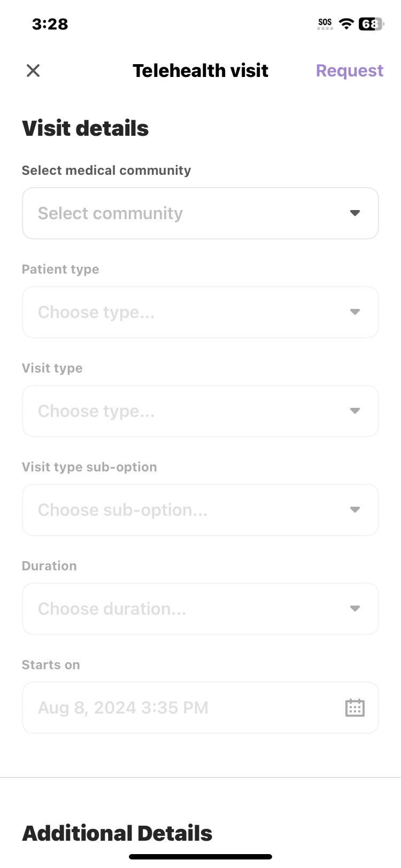Tap the Additional Details heading
The image size is (401, 868).
tap(117, 833)
